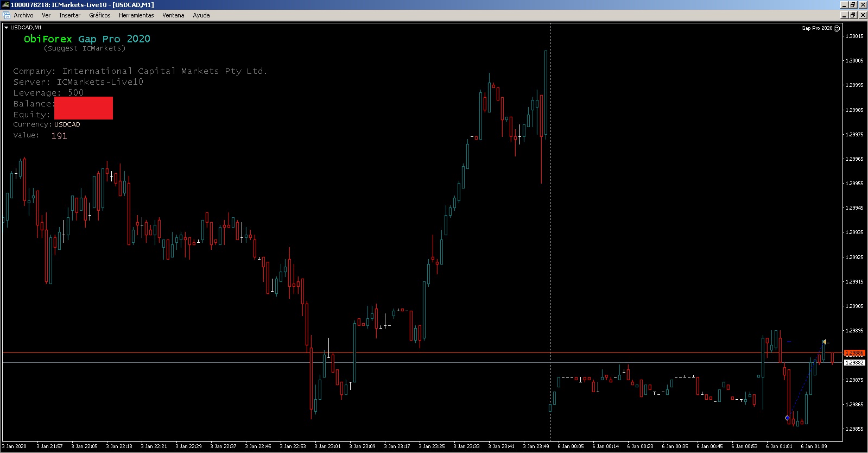Image resolution: width=868 pixels, height=453 pixels.
Task: Click the '6 Jan 00:35' time axis label
Action: [675, 446]
